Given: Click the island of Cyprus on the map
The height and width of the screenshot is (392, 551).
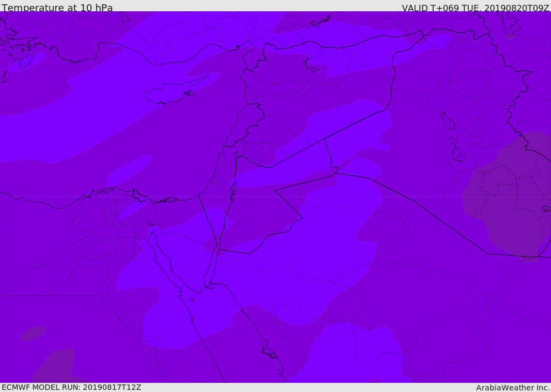Looking at the screenshot, I should point(172,92).
